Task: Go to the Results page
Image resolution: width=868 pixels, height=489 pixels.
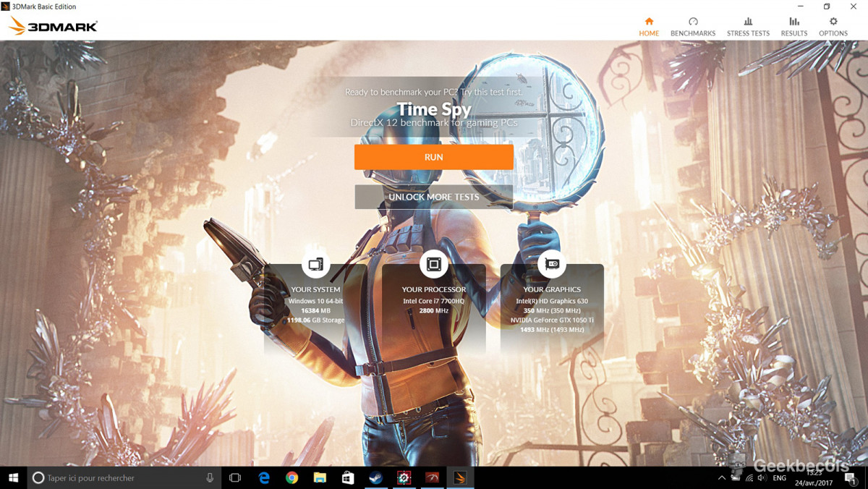Action: click(793, 27)
